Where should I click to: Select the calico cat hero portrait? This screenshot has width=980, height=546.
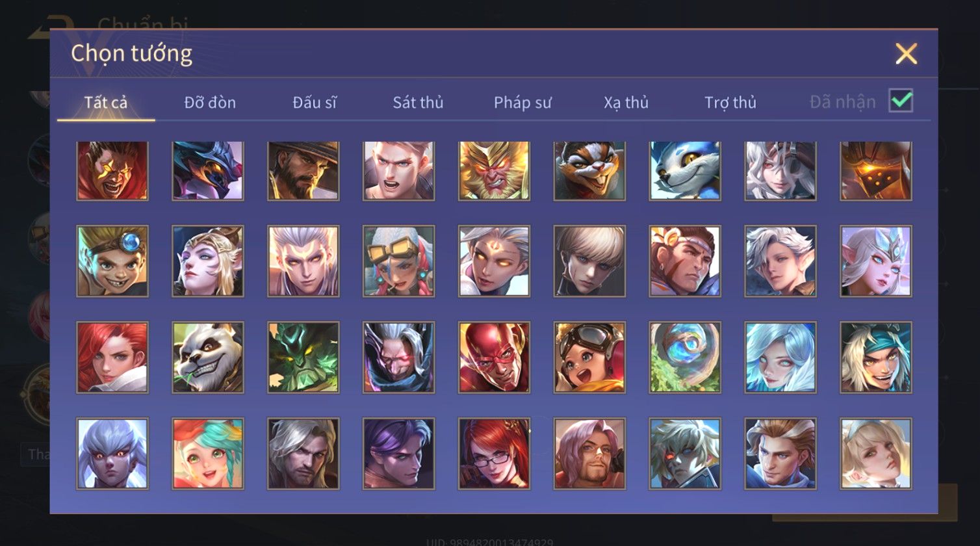[x=589, y=170]
